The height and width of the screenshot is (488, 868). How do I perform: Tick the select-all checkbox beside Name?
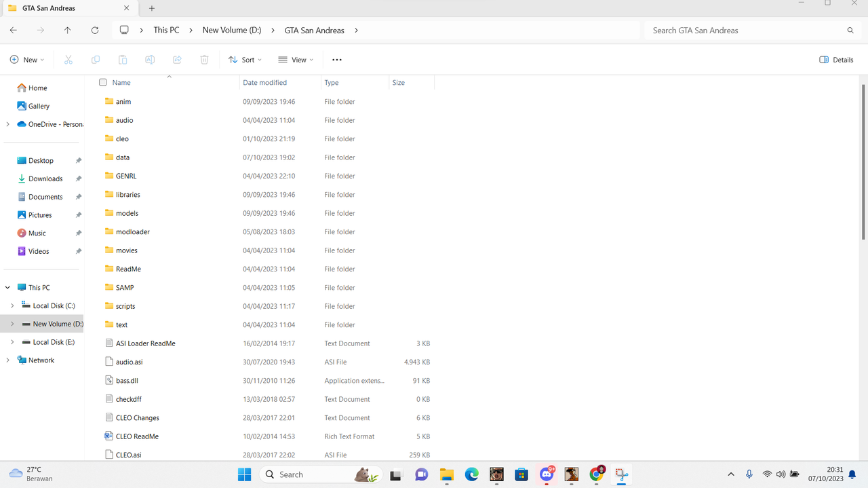click(x=103, y=83)
